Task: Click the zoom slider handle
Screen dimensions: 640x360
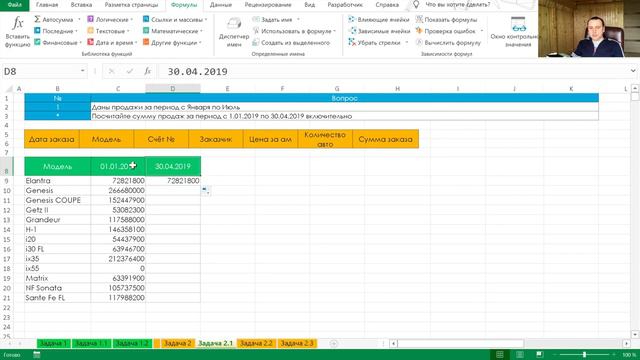Action: tap(584, 355)
